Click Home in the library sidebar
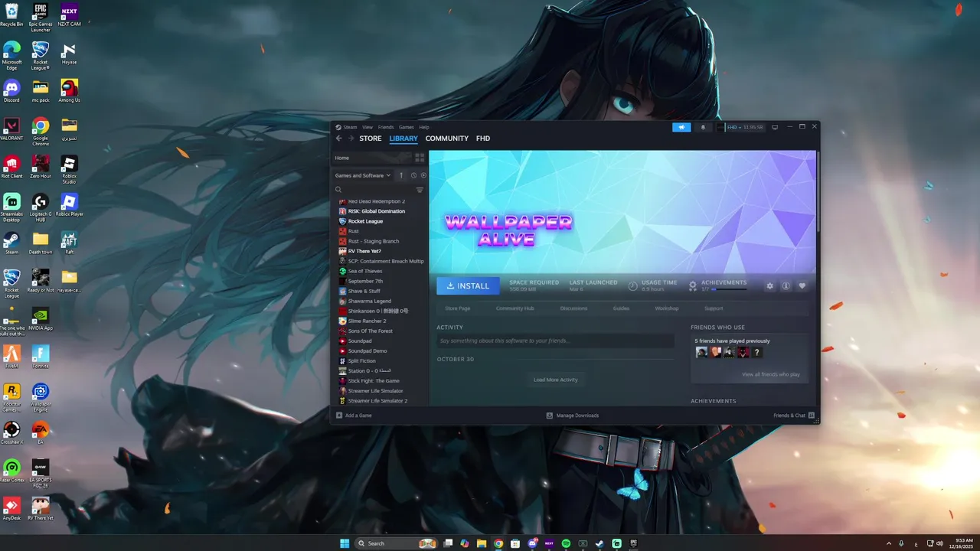 pyautogui.click(x=372, y=158)
